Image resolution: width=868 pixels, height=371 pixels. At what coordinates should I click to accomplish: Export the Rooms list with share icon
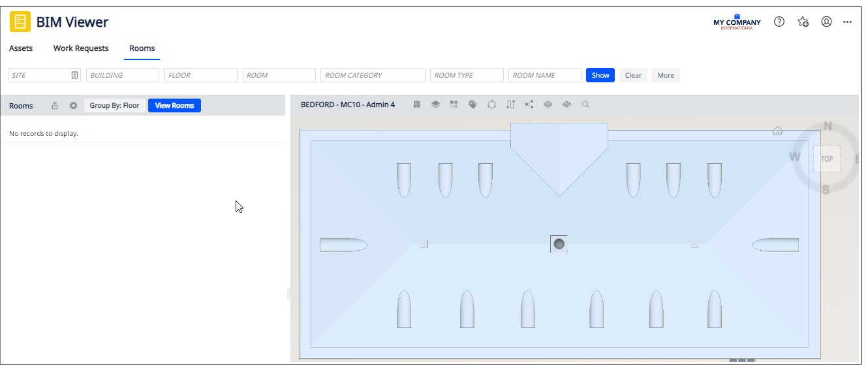[x=55, y=105]
